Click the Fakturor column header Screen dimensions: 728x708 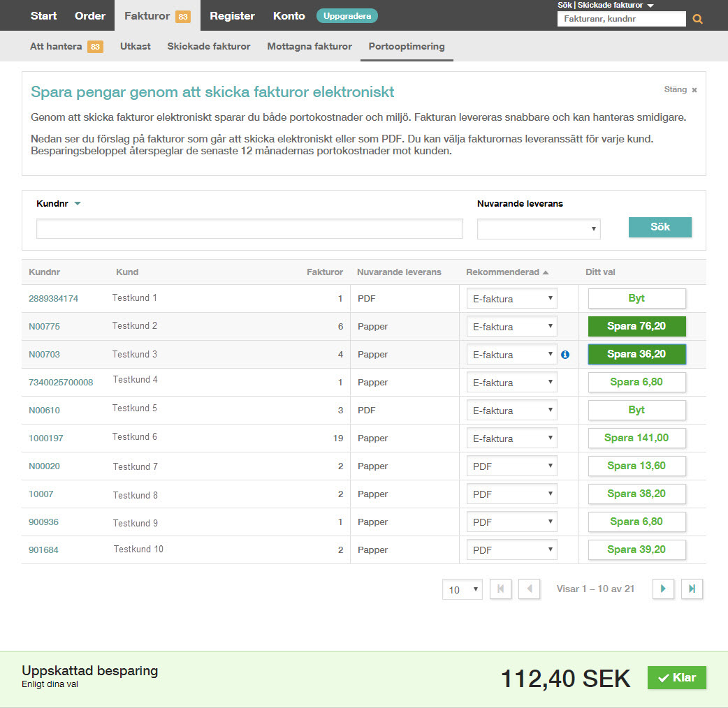pyautogui.click(x=325, y=272)
